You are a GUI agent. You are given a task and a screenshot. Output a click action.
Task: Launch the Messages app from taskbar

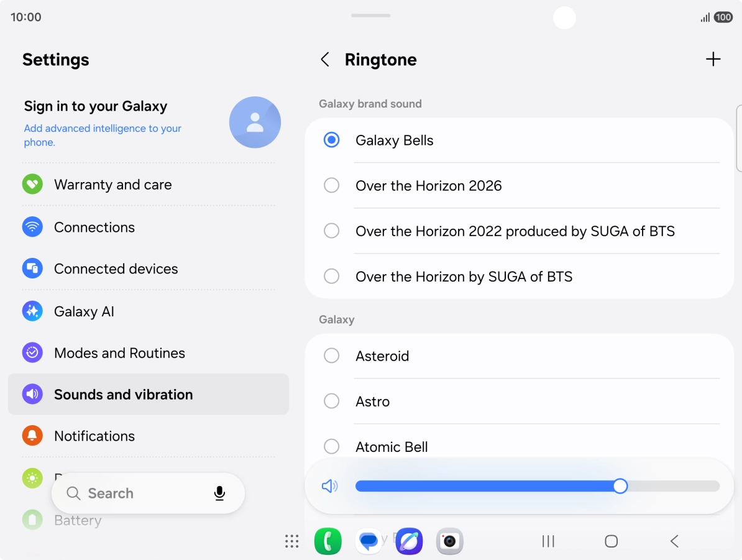tap(368, 541)
